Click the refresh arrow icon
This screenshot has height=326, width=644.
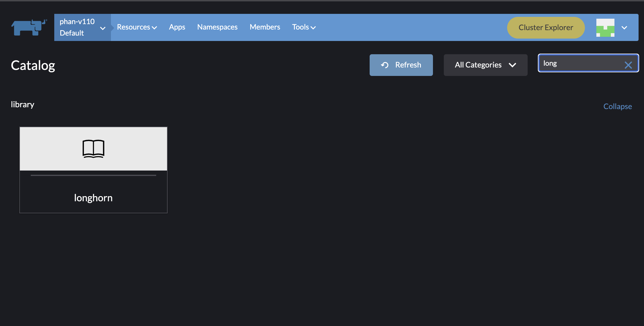[x=385, y=65]
